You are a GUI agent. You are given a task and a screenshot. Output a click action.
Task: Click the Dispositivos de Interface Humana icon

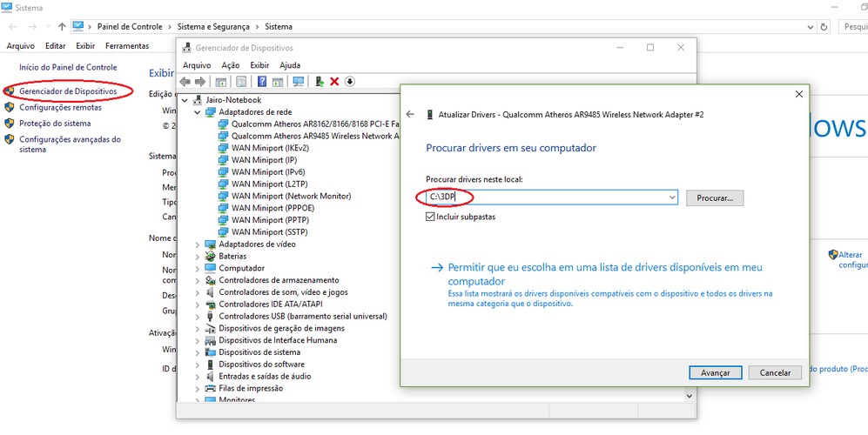[211, 340]
